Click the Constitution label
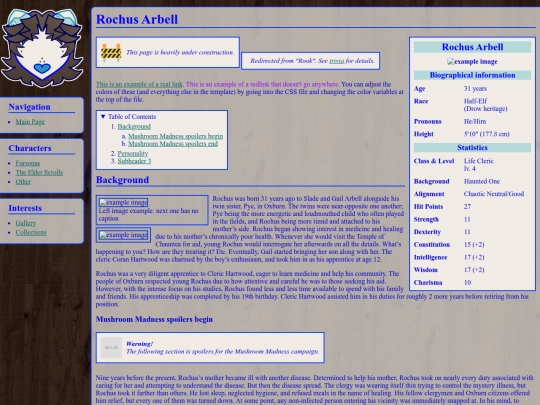 coord(432,245)
